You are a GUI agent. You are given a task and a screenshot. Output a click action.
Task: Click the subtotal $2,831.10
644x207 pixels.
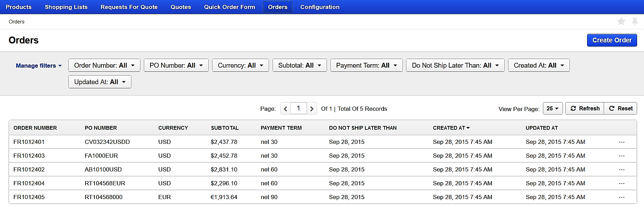(x=224, y=170)
